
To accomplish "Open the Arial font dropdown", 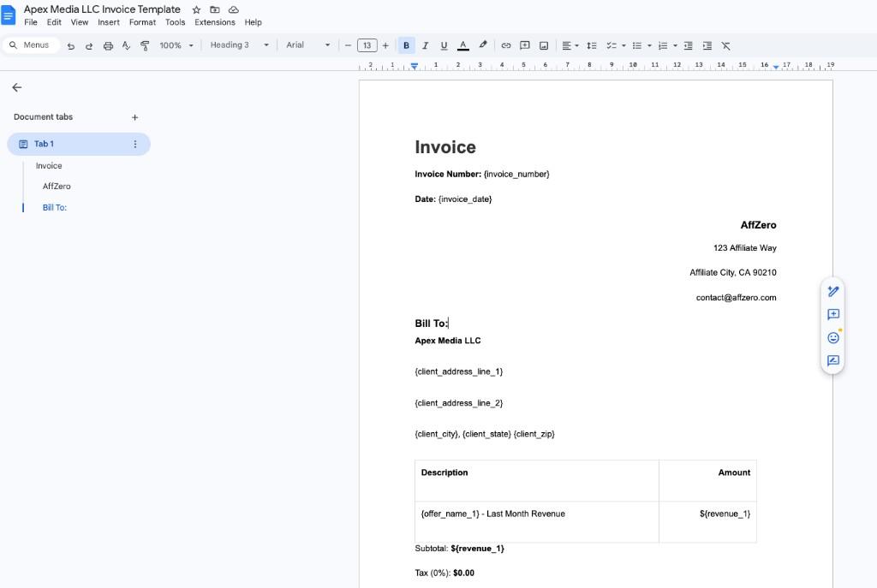I will click(x=307, y=45).
